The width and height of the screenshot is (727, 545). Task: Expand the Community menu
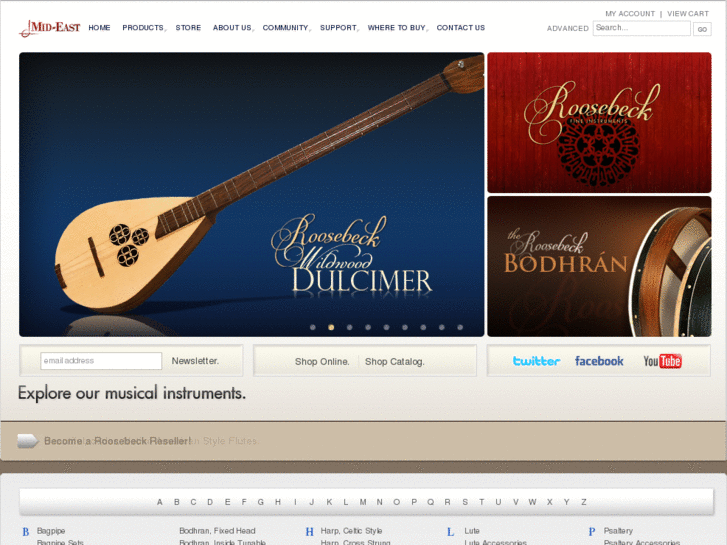coord(285,28)
